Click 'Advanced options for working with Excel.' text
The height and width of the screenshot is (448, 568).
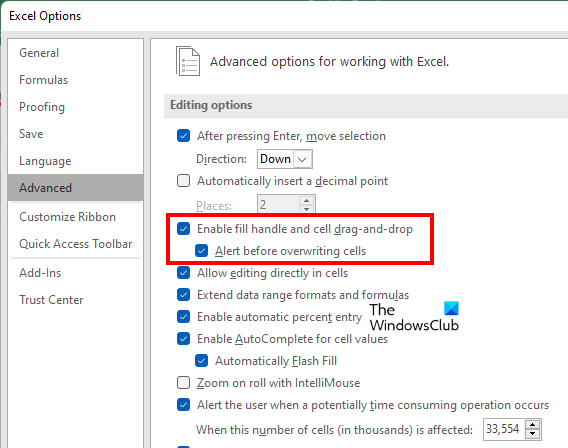pyautogui.click(x=329, y=62)
